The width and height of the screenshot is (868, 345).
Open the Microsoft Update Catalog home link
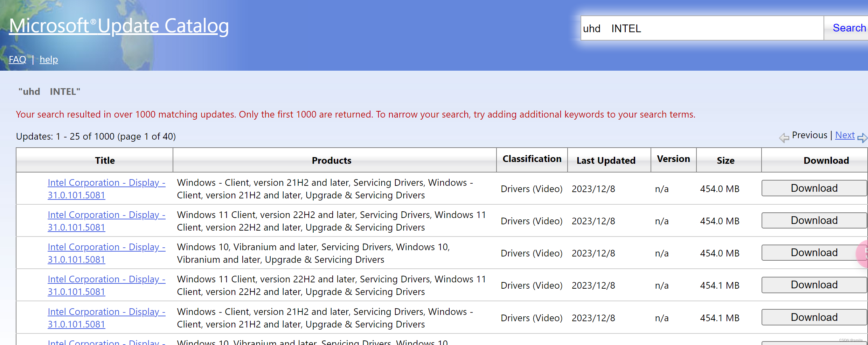[x=119, y=26]
